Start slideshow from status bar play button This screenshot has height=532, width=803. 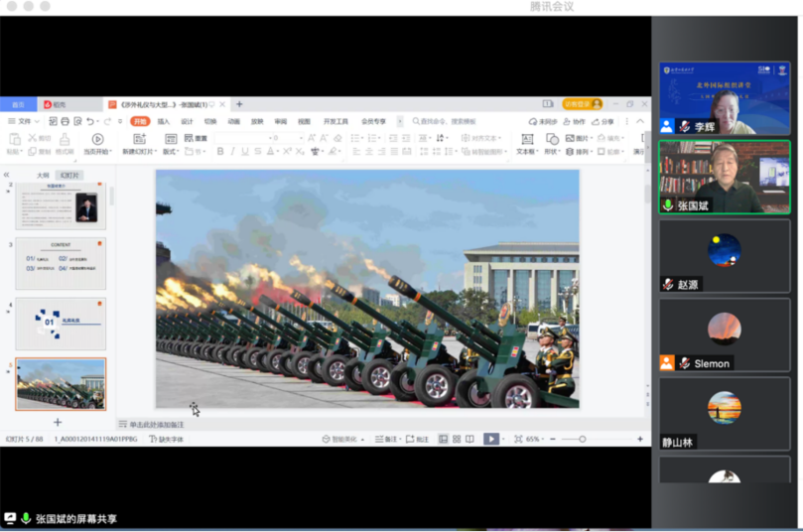click(x=490, y=439)
